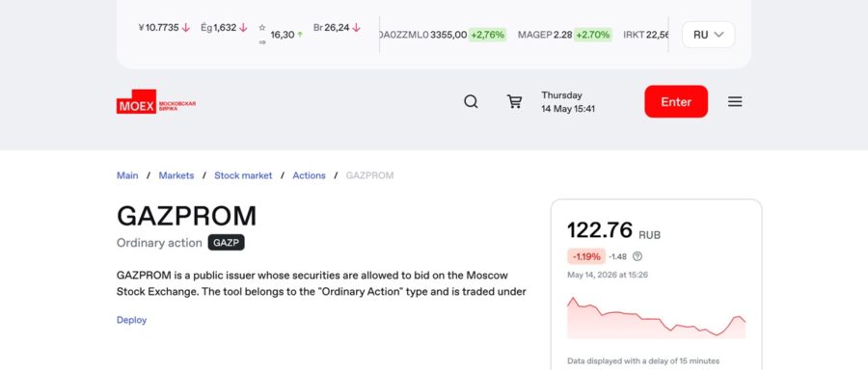Go to Main breadcrumb link
The width and height of the screenshot is (868, 370).
pyautogui.click(x=127, y=175)
